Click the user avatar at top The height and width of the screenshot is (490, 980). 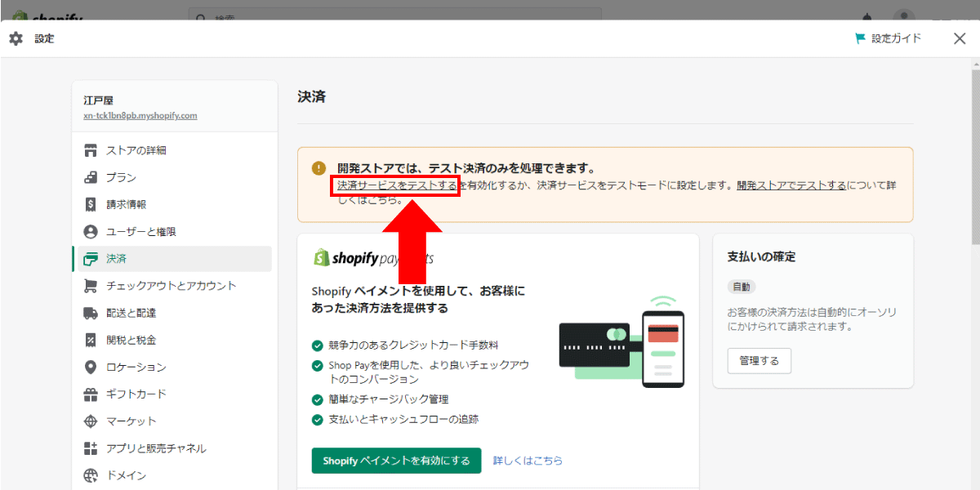tap(903, 16)
